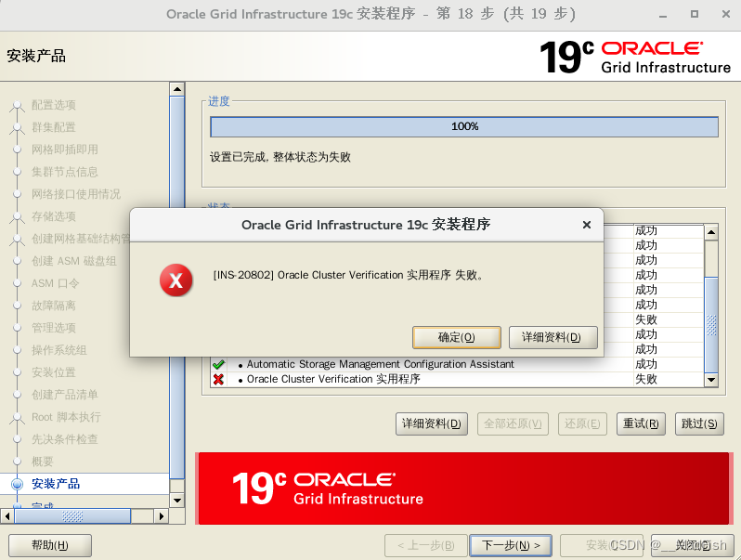This screenshot has width=741, height=560.
Task: Open 帮助(H) help
Action: point(50,545)
